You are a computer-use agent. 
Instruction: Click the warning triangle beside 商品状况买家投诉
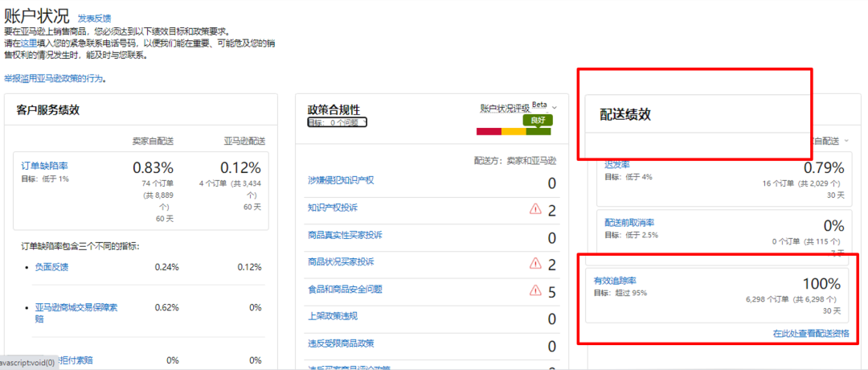click(535, 262)
